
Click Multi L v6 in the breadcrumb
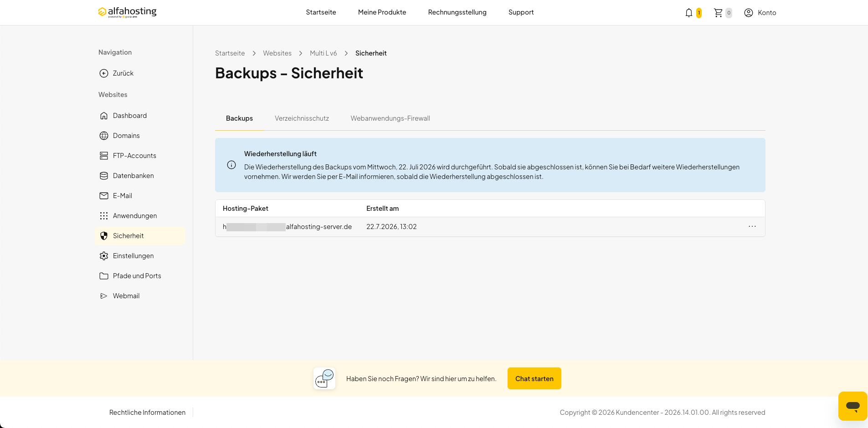323,53
